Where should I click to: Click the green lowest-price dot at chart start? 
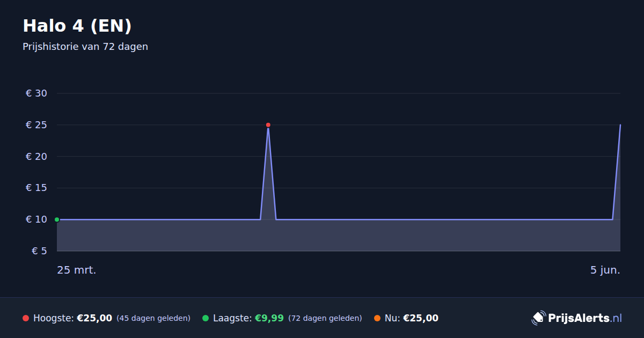point(57,219)
